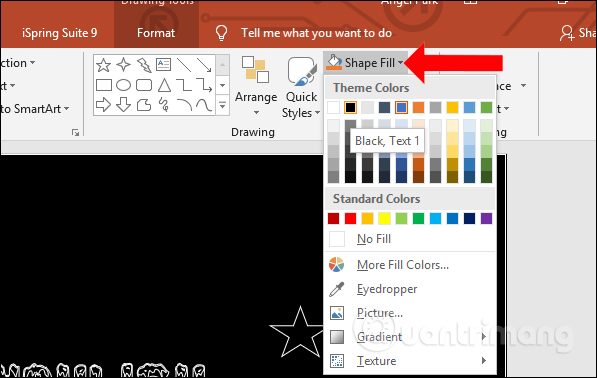Choose Picture fill option
The height and width of the screenshot is (378, 597).
(x=410, y=313)
